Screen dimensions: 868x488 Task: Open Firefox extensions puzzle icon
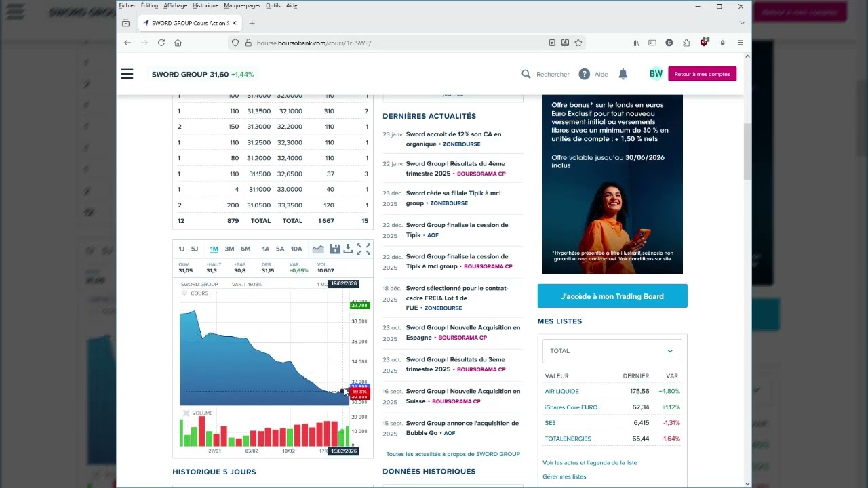point(686,43)
